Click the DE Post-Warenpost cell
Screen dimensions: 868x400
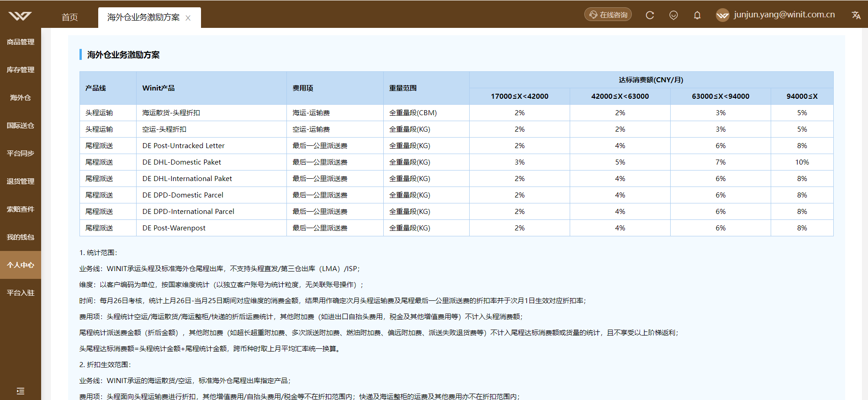click(212, 228)
